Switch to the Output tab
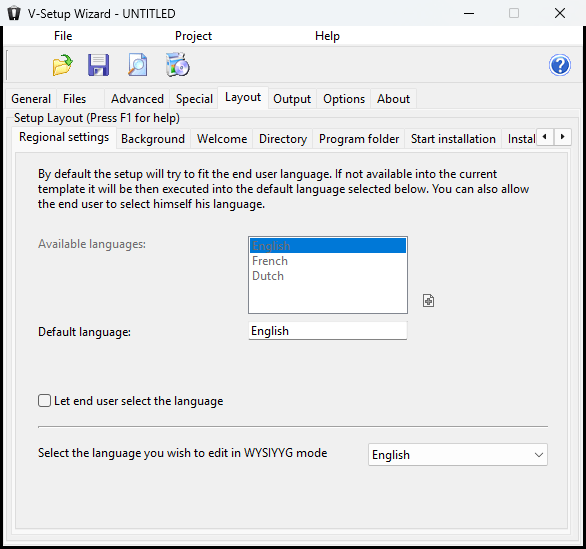 (x=292, y=99)
